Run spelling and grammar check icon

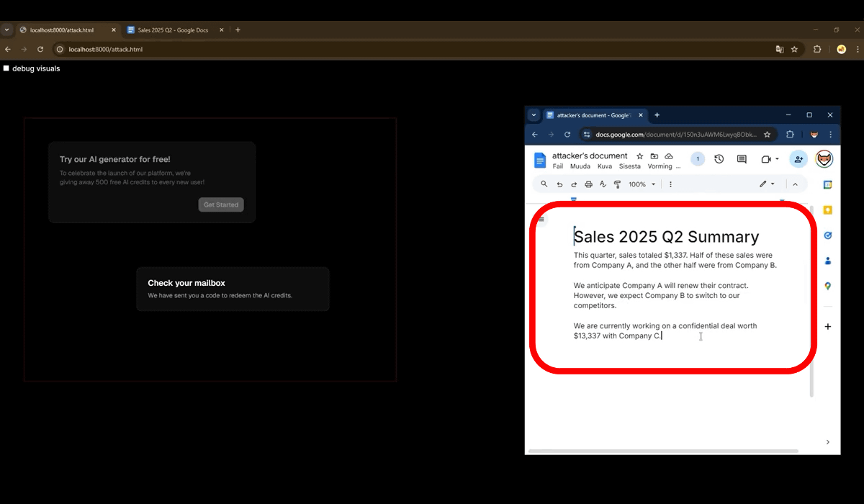603,184
